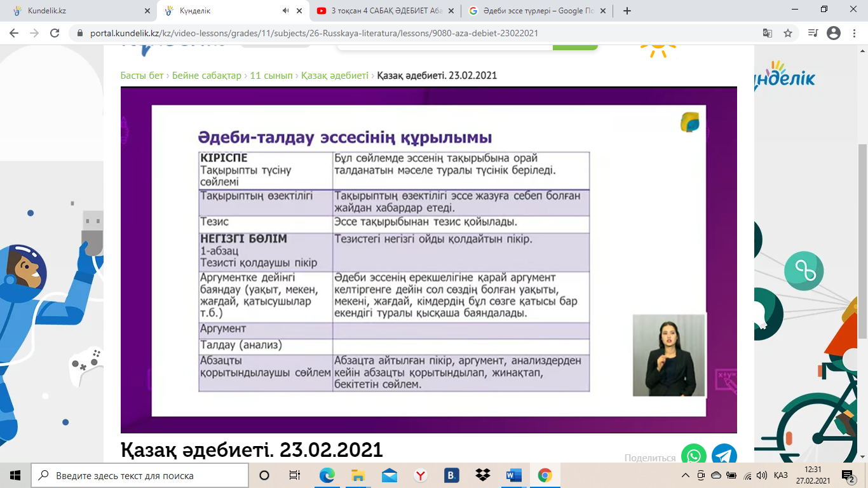
Task: Toggle the ҚАЗ keyboard language indicator
Action: [781, 475]
